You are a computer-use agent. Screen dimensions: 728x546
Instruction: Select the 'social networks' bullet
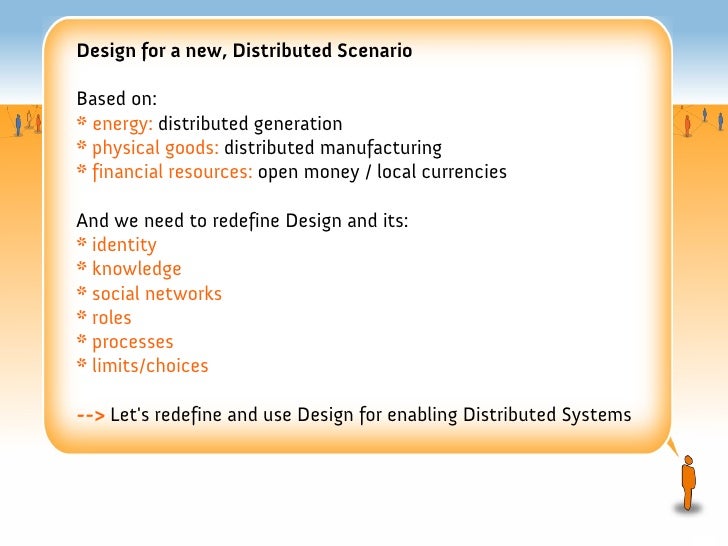tap(149, 293)
